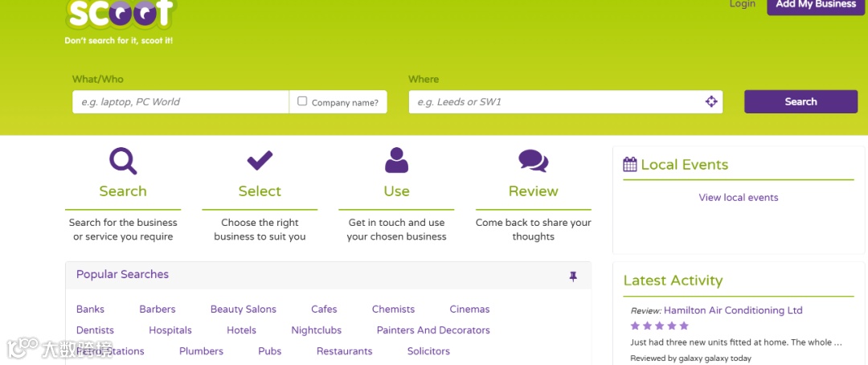868x365 pixels.
Task: Click the magnifying glass Search icon
Action: click(123, 161)
